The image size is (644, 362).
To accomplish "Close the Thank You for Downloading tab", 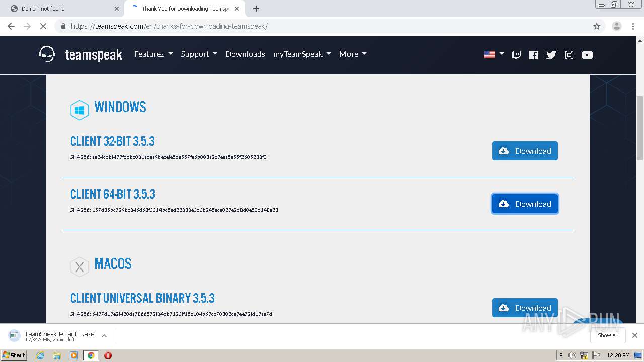I will (237, 9).
